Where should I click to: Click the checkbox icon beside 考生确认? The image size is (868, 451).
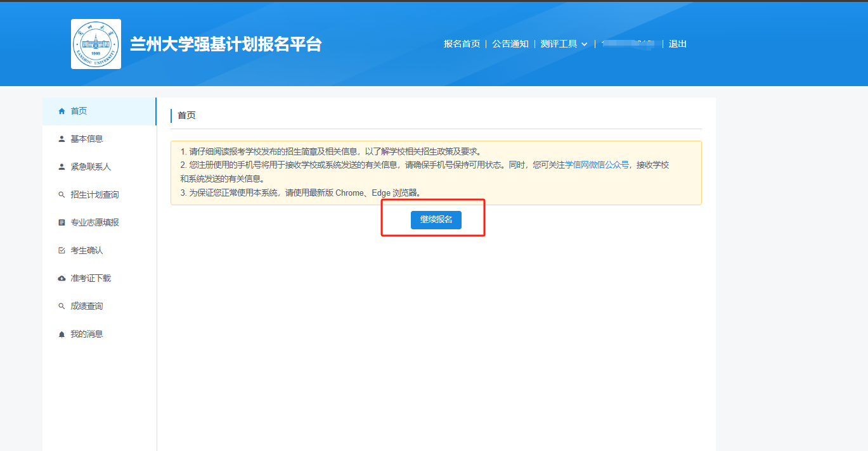tap(62, 251)
